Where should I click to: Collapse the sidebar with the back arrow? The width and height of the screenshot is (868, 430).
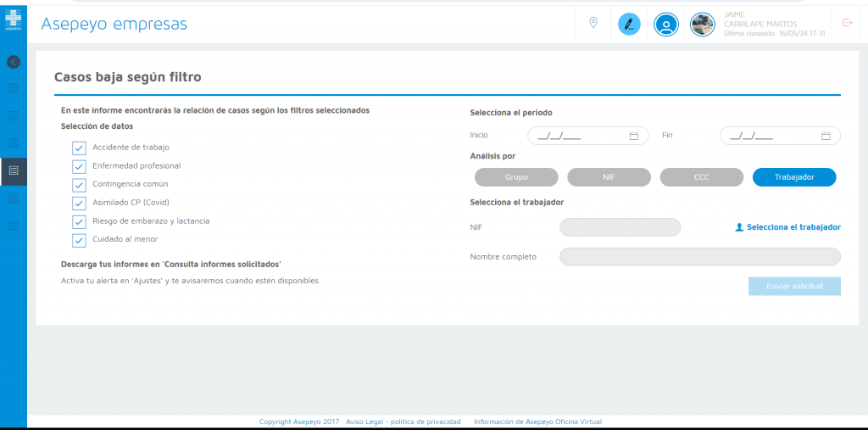click(13, 62)
